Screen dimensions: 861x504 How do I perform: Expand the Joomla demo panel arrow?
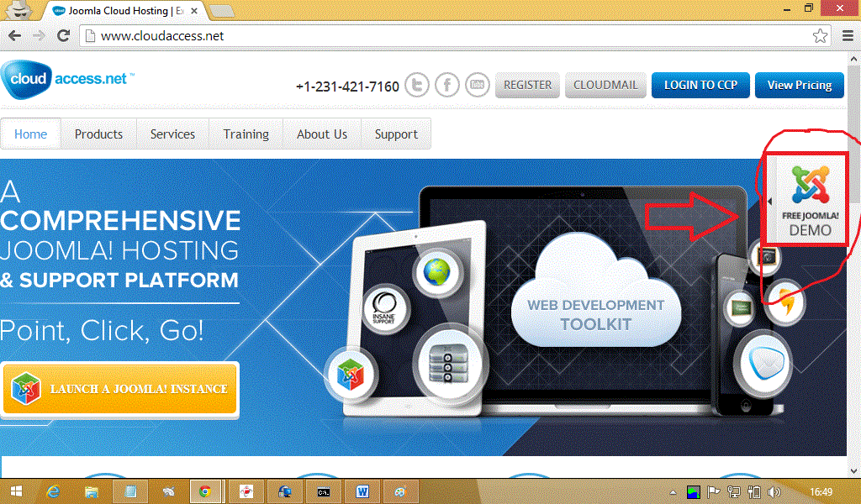[770, 202]
